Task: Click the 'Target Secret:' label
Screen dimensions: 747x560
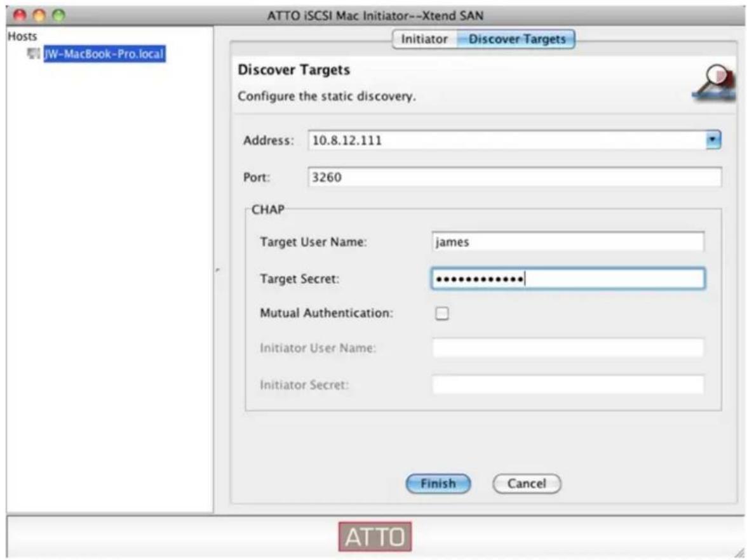Action: click(300, 279)
